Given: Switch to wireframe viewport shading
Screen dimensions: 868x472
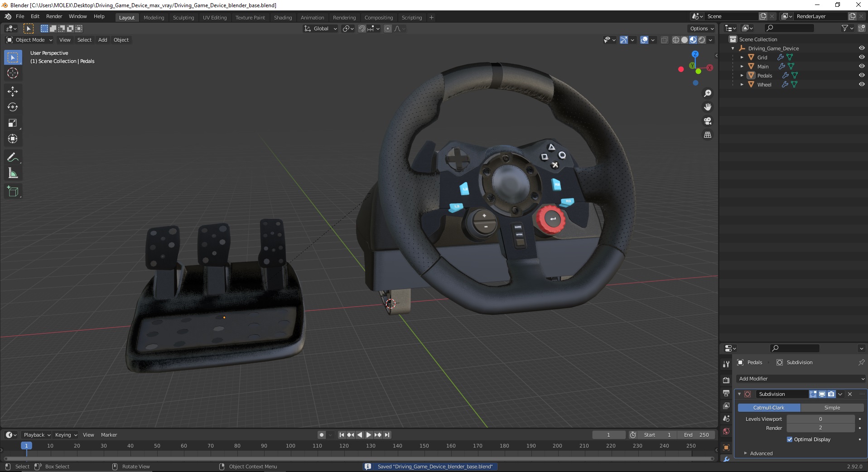Looking at the screenshot, I should 676,40.
